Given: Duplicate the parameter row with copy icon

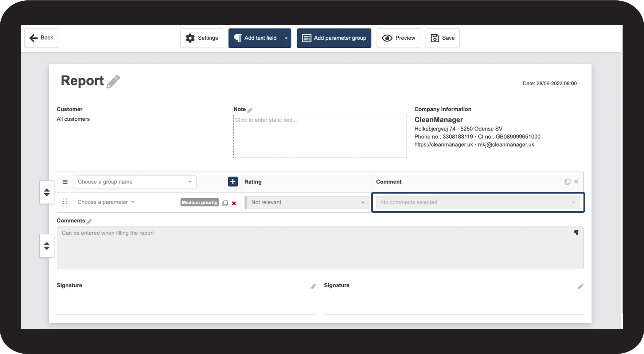Looking at the screenshot, I should 225,203.
